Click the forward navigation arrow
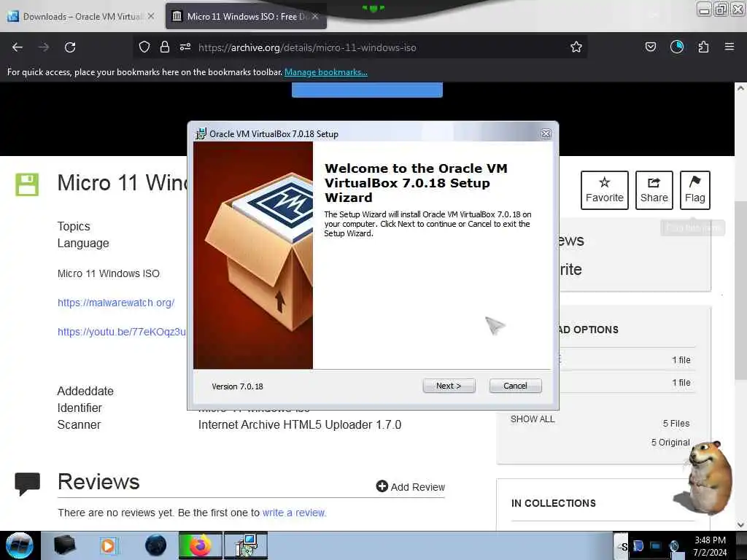The height and width of the screenshot is (560, 747). click(x=44, y=47)
